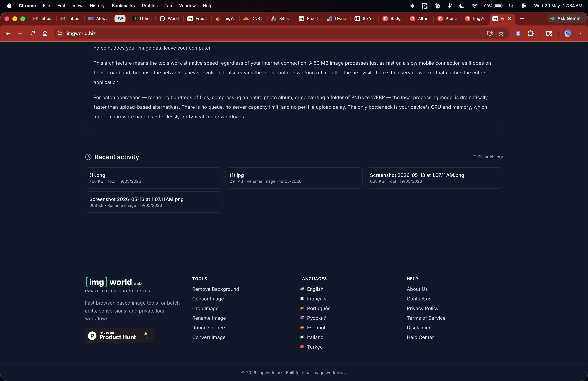This screenshot has width=588, height=381.
Task: Open Screenshot 2026-05-13 Tool activity card
Action: (x=434, y=178)
